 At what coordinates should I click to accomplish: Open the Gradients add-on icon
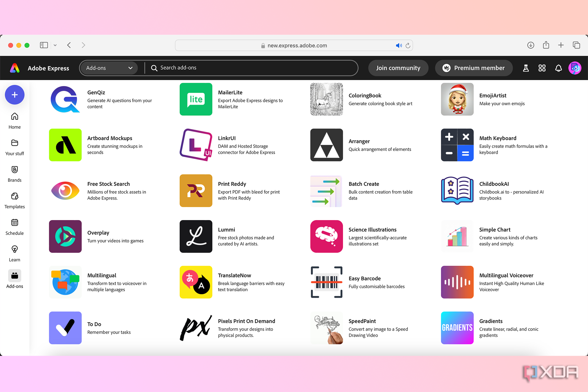tap(457, 328)
